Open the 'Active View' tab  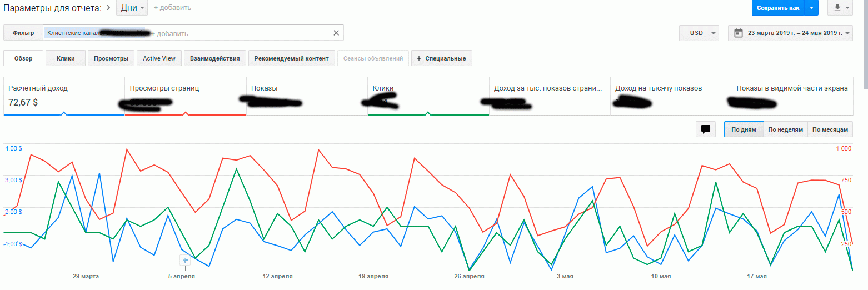click(159, 58)
